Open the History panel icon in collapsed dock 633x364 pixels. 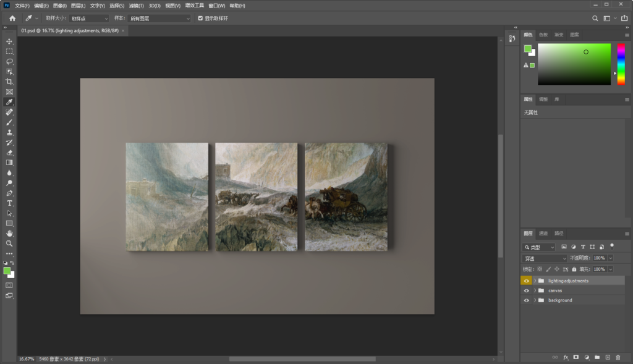click(x=512, y=38)
